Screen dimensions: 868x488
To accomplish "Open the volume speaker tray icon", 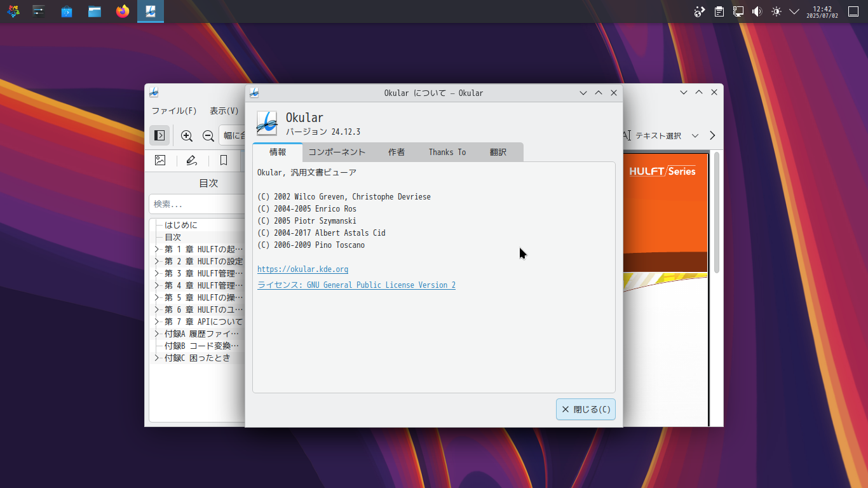I will click(x=757, y=11).
